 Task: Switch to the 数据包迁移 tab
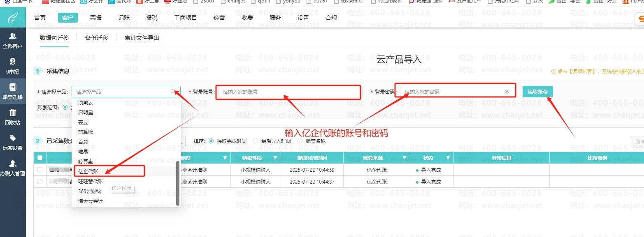(54, 38)
